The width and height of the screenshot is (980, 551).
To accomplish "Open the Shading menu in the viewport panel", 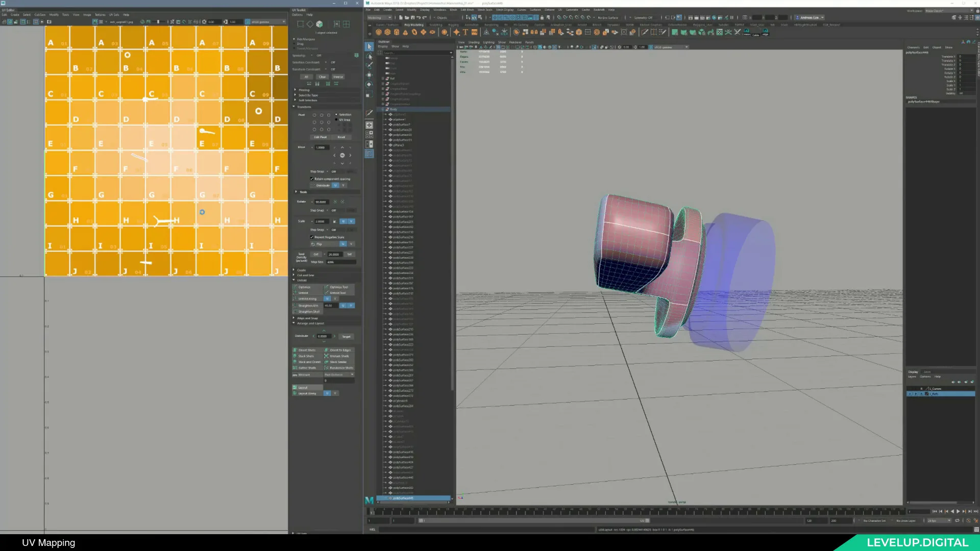I will click(x=474, y=42).
